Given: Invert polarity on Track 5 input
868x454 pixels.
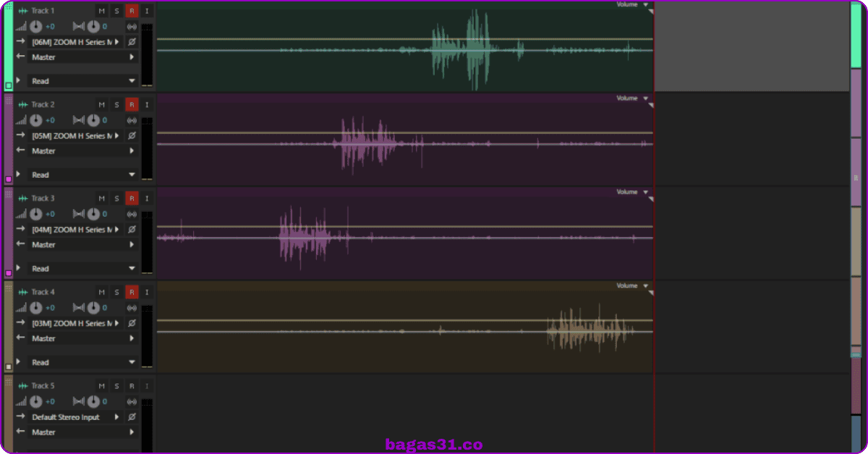Looking at the screenshot, I should 132,417.
